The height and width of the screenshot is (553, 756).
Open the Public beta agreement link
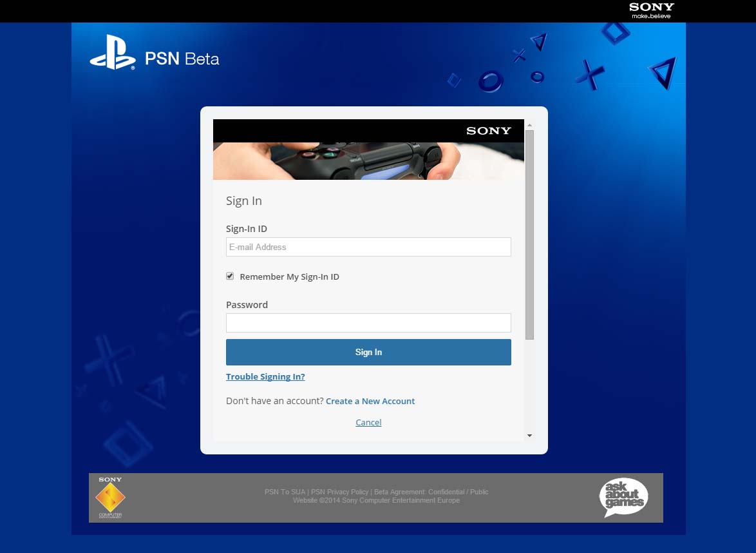[x=479, y=492]
